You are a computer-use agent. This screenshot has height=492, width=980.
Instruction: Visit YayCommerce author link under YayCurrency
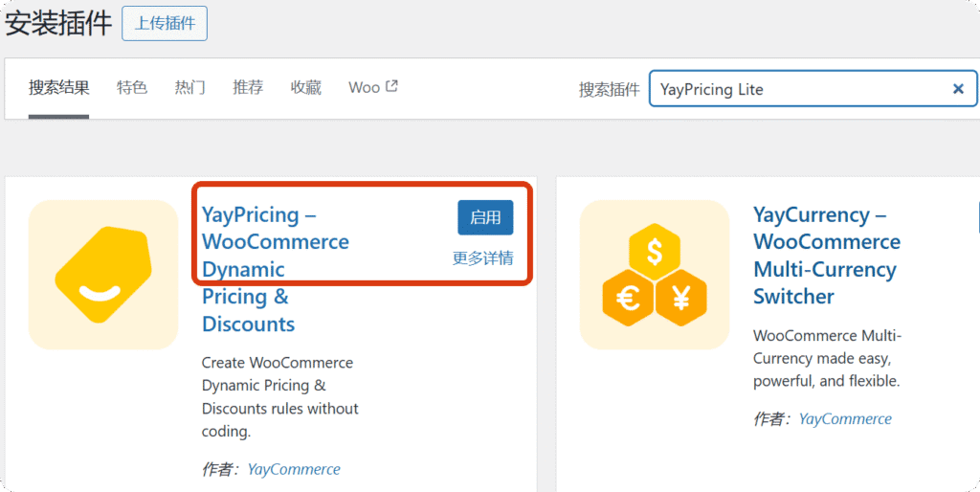[x=845, y=418]
